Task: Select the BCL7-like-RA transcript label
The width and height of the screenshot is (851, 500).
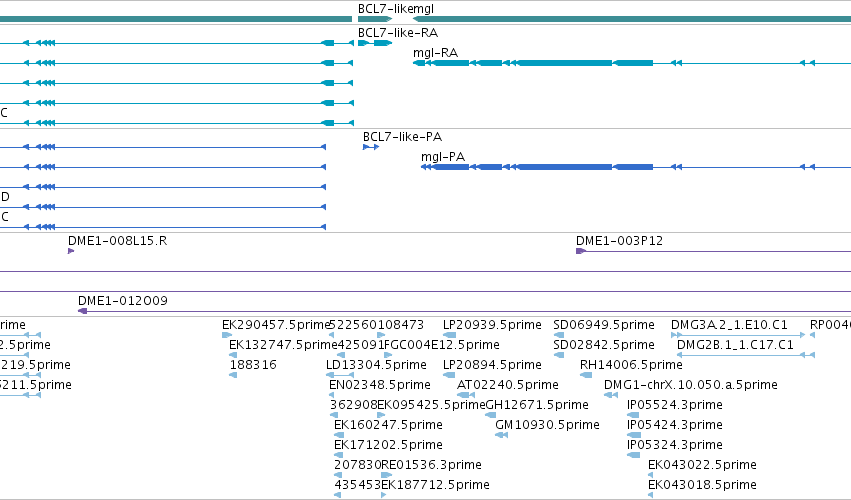Action: click(x=398, y=33)
